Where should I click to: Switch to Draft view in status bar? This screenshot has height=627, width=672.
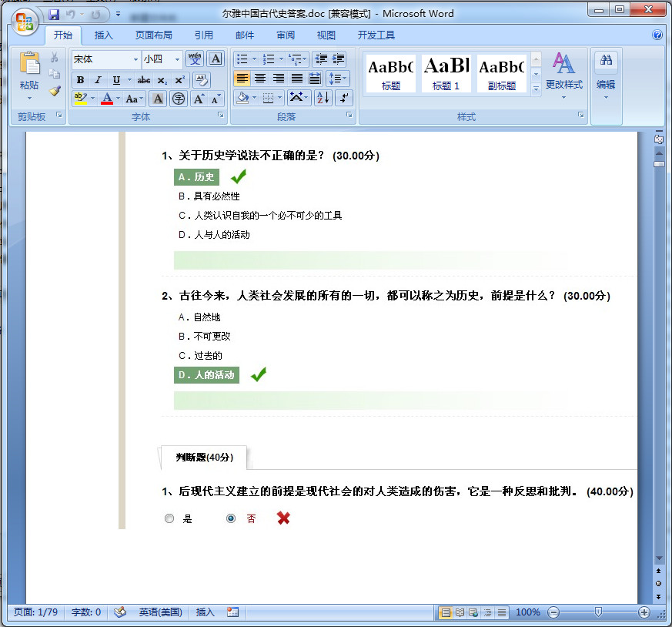[501, 612]
